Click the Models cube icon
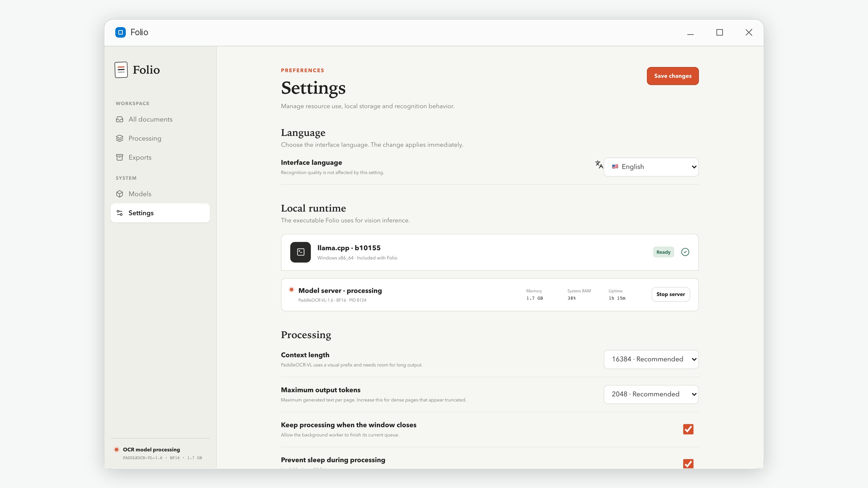868x488 pixels. tap(119, 194)
